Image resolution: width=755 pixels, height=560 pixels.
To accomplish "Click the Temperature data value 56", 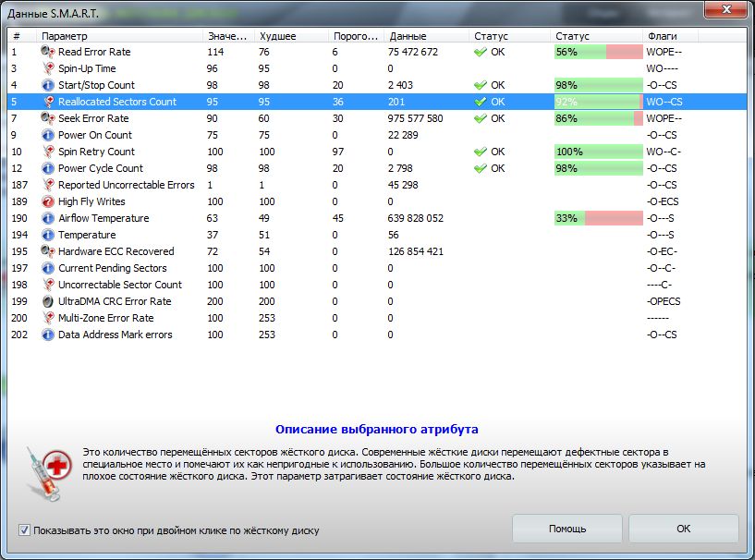I will (x=394, y=235).
